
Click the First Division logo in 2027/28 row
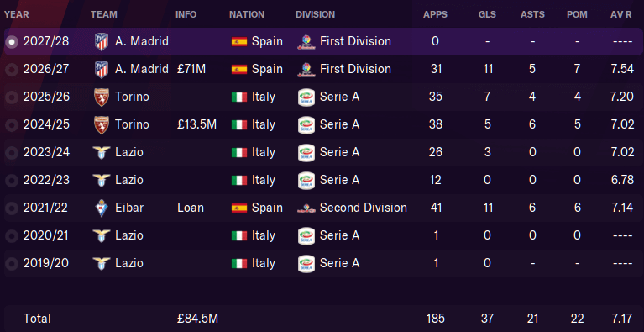pos(306,41)
